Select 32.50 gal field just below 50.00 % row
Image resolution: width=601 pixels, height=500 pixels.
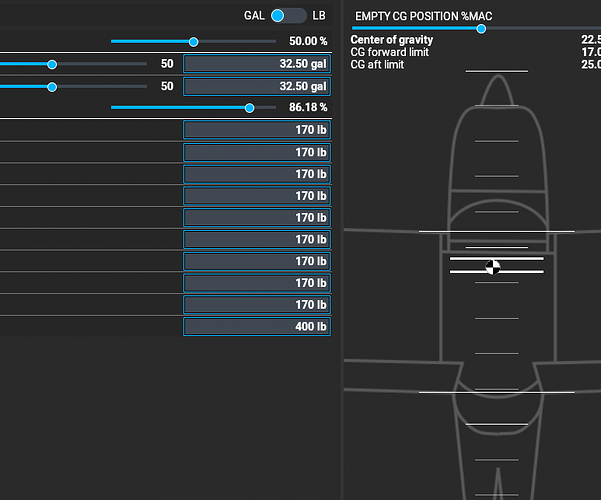pos(257,64)
